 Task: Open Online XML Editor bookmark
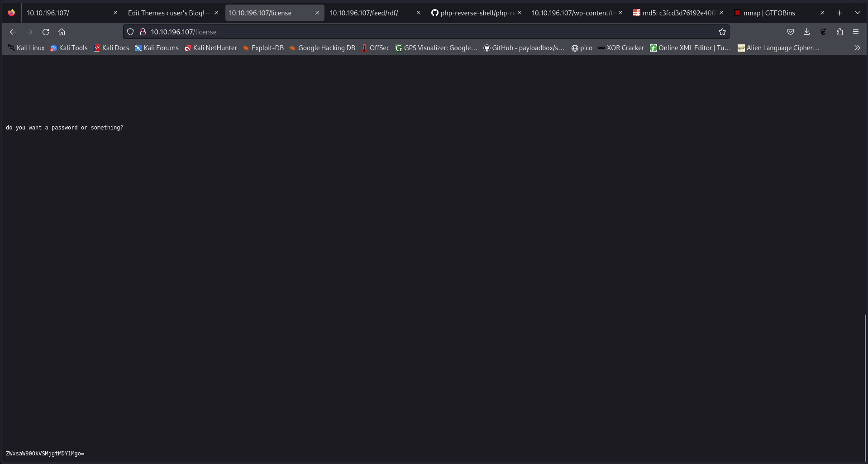click(x=691, y=48)
